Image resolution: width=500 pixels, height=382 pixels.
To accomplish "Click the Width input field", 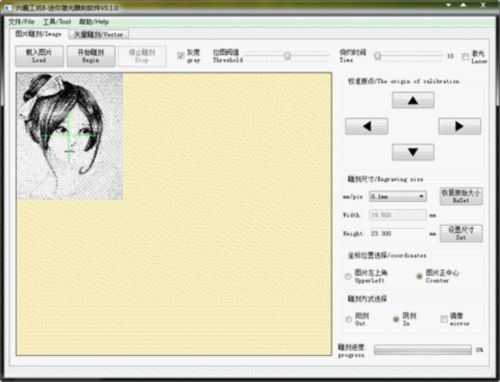I will (x=398, y=215).
